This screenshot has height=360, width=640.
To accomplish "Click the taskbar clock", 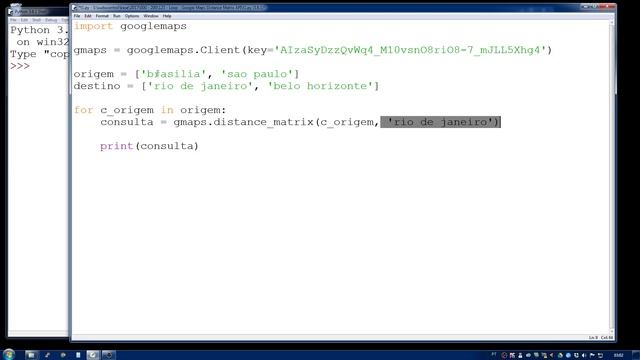I will click(x=618, y=356).
